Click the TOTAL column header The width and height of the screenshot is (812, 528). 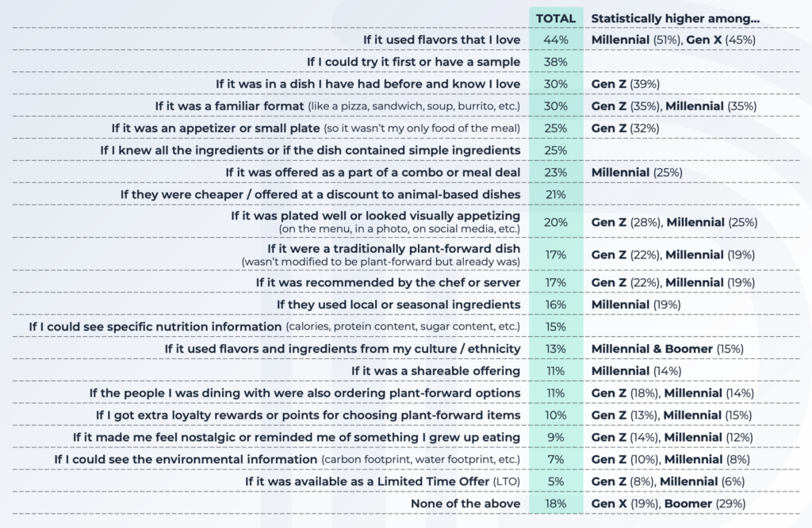tap(555, 18)
